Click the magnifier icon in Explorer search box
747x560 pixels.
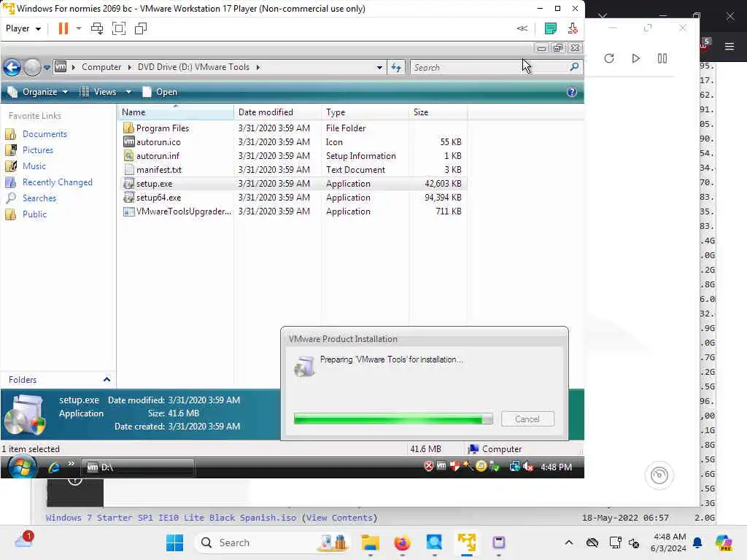coord(574,67)
